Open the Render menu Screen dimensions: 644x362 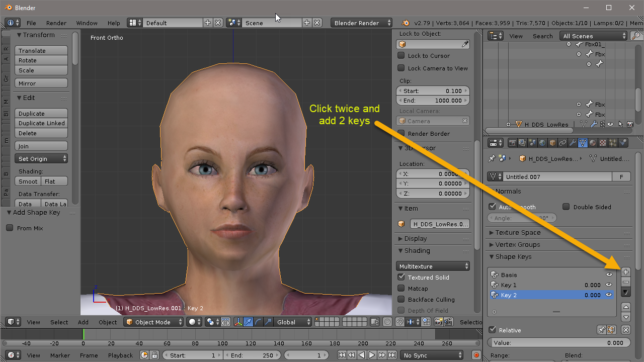[56, 23]
